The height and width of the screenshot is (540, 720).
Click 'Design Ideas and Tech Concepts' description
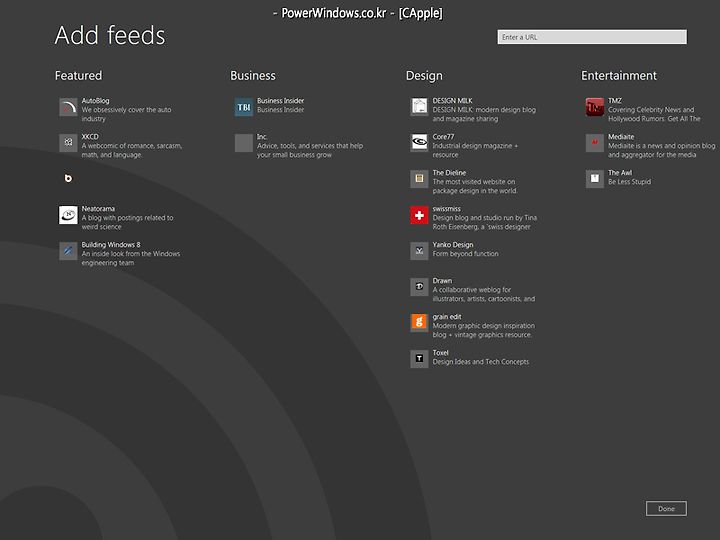coord(481,362)
